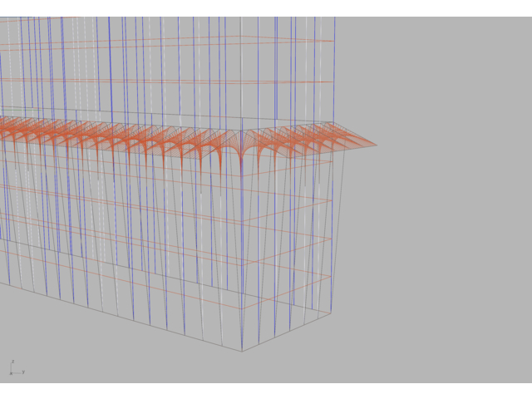Click the XYZ axis orientation gizmo
The width and height of the screenshot is (532, 399).
coord(15,368)
